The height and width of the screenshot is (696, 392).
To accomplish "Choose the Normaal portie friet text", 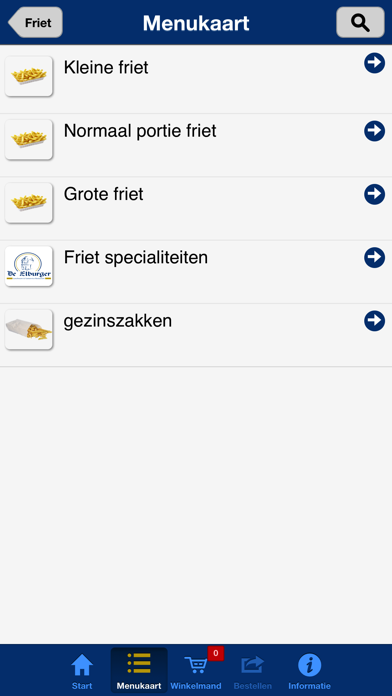I will tap(140, 131).
